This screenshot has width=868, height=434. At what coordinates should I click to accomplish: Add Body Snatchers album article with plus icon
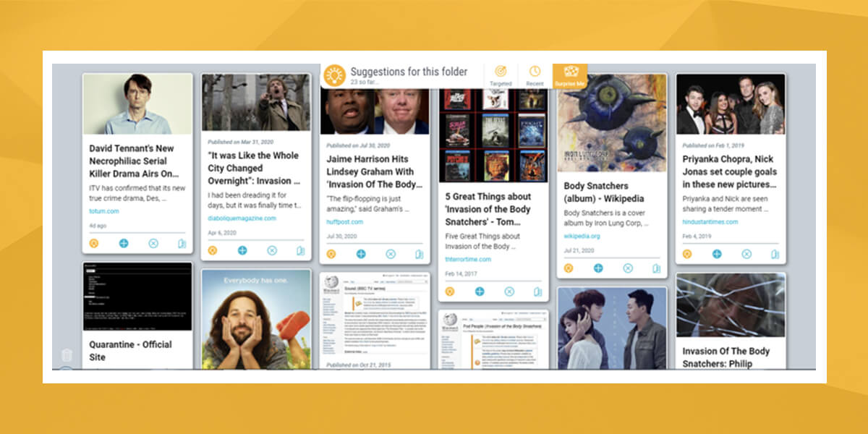click(x=598, y=268)
